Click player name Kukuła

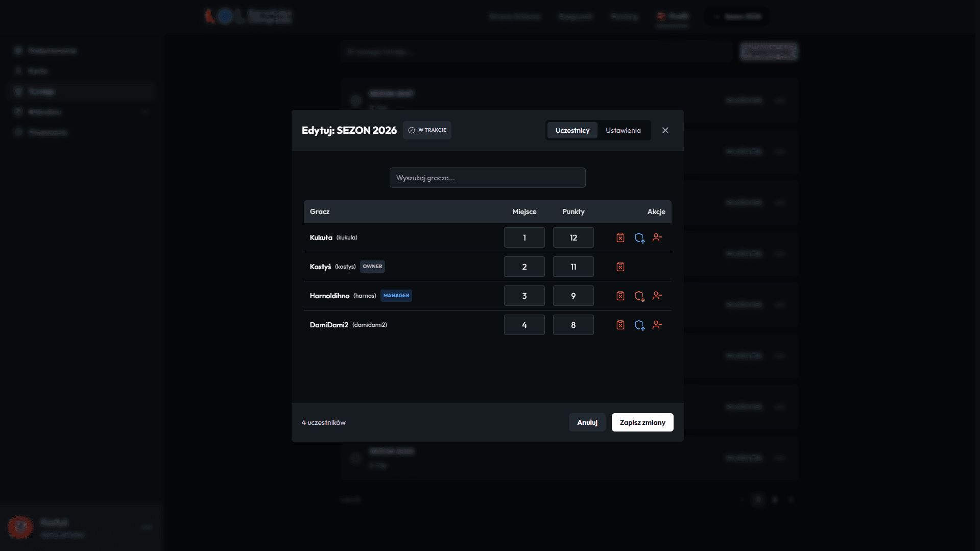pyautogui.click(x=321, y=237)
